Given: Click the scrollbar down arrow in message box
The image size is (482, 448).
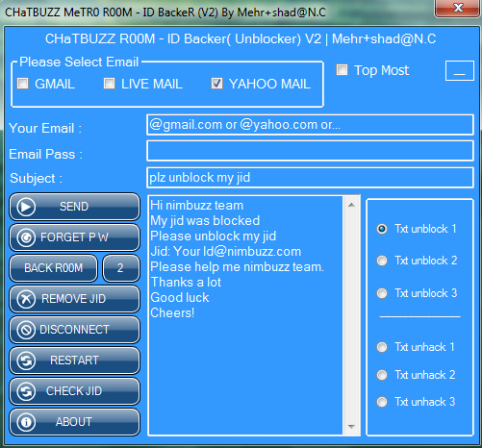Looking at the screenshot, I should (x=351, y=427).
